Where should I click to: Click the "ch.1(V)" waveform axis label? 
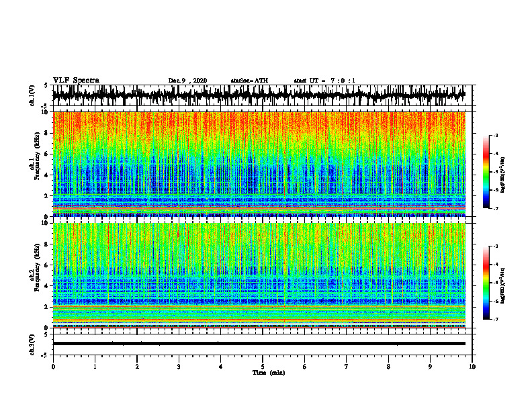32,95
